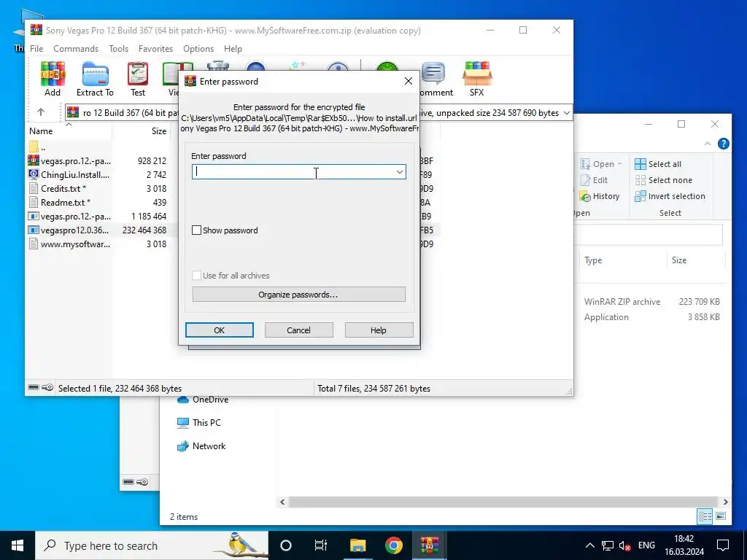Click the Explorer horizontal scrollbar
Image resolution: width=747 pixels, height=560 pixels.
(x=503, y=502)
